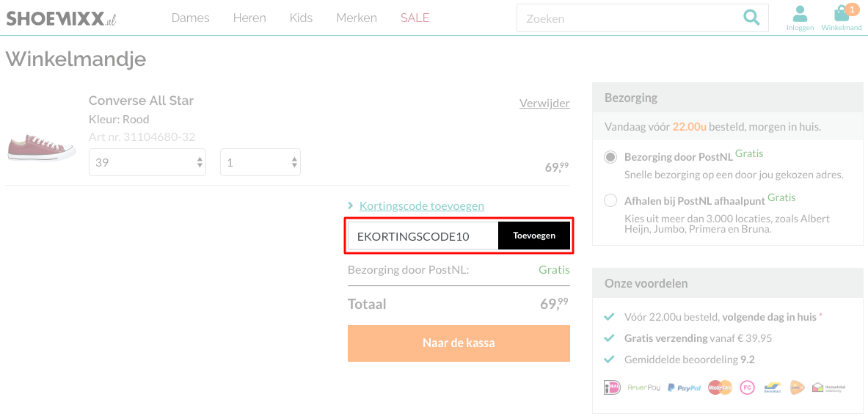Open the shoe size 39 dropdown

147,162
